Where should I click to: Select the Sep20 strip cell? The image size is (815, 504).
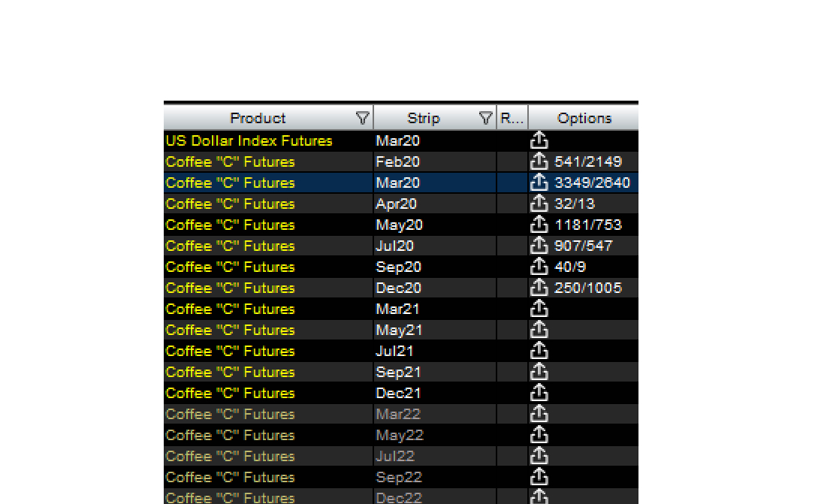(434, 267)
